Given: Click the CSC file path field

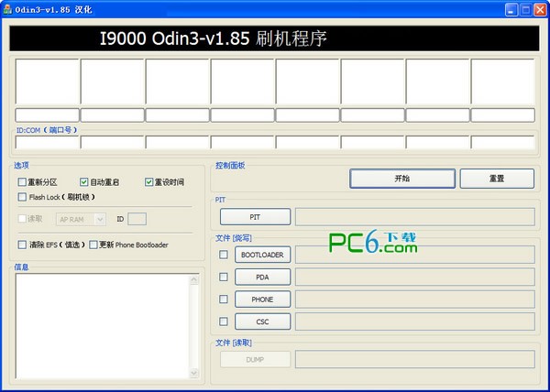Looking at the screenshot, I should point(415,321).
